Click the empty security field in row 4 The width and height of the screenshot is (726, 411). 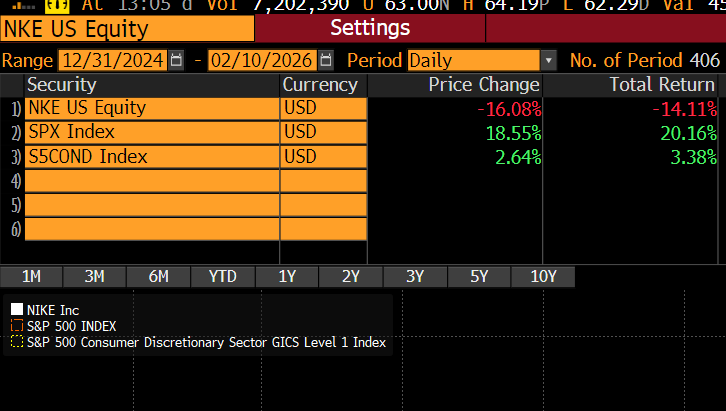[152, 181]
